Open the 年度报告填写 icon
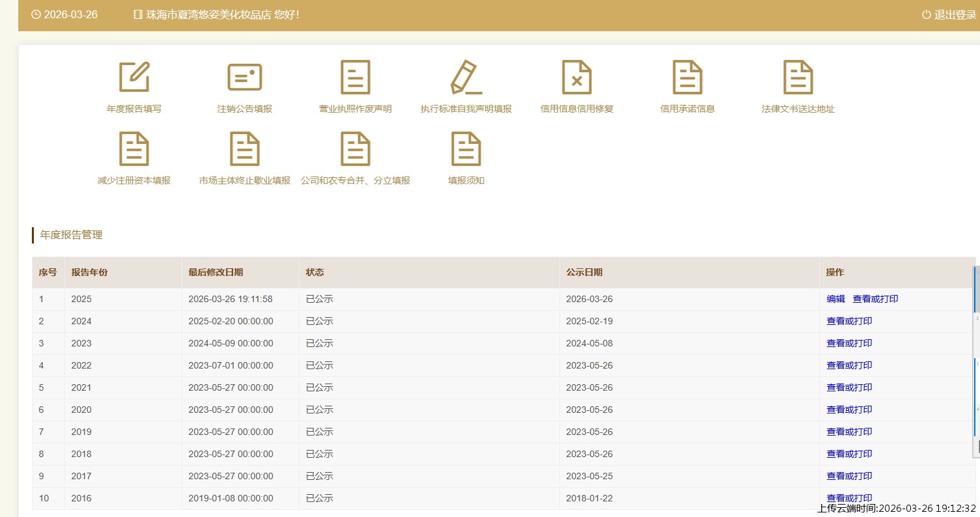This screenshot has width=980, height=517. 134,77
